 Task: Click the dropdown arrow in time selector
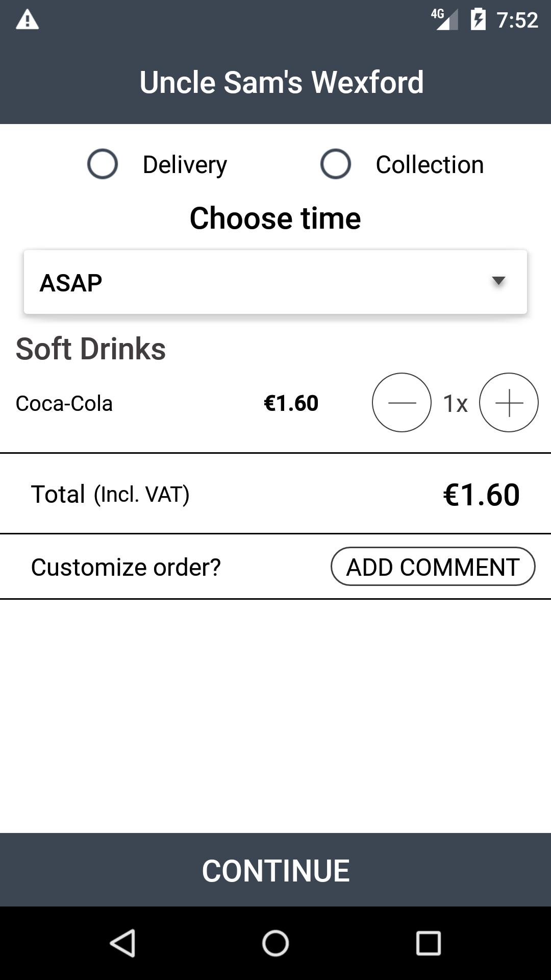[498, 281]
